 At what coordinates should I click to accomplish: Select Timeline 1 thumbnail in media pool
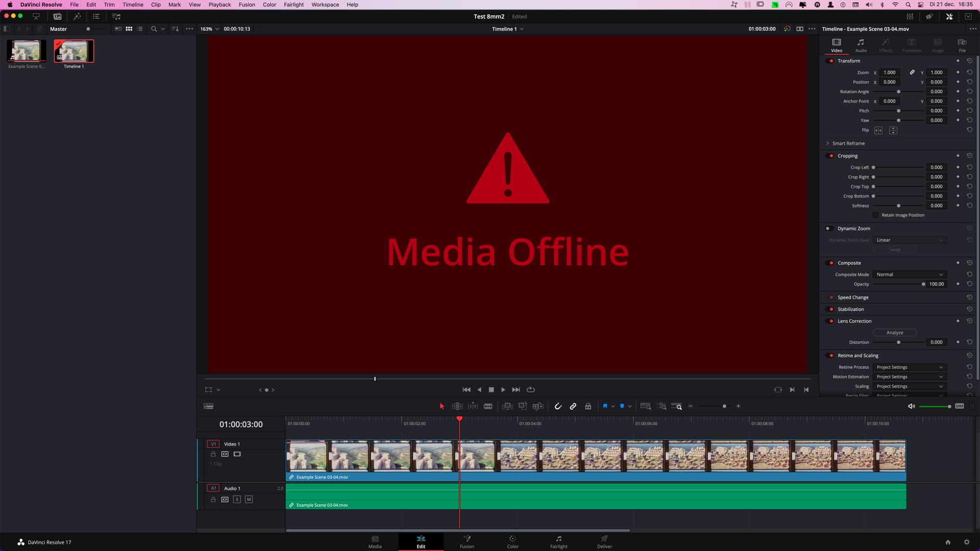point(74,52)
